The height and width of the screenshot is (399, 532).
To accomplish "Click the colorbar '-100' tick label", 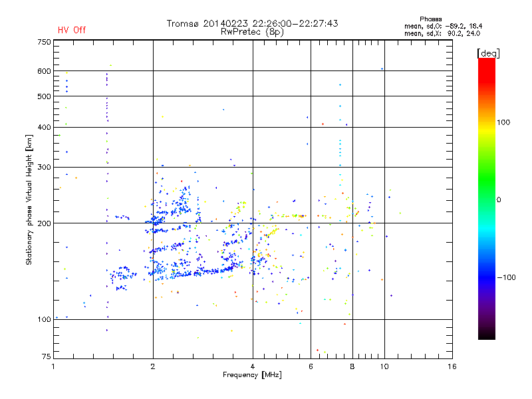I will (507, 277).
